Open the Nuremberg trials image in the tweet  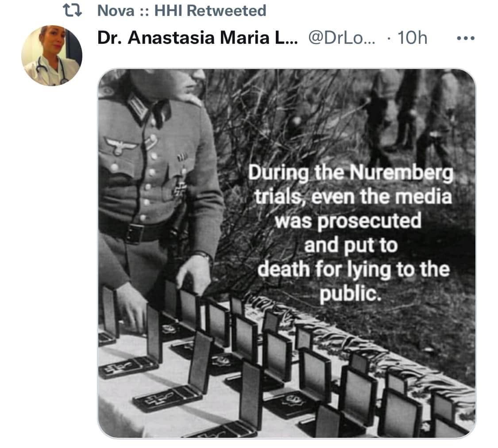click(x=286, y=253)
